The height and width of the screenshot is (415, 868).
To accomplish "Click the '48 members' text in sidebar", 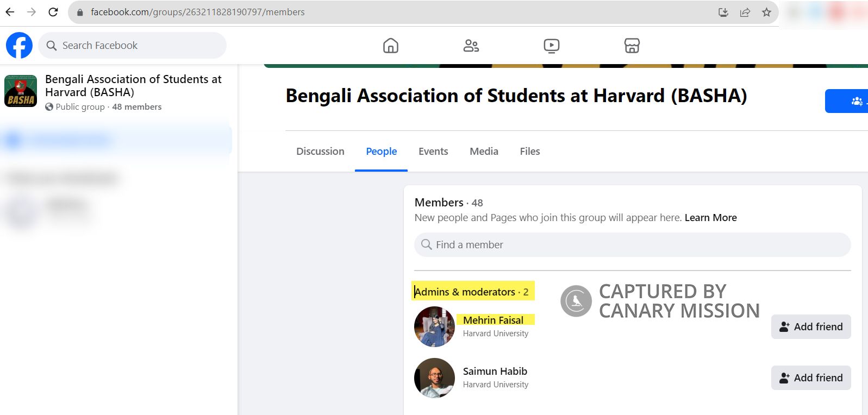I will point(137,107).
